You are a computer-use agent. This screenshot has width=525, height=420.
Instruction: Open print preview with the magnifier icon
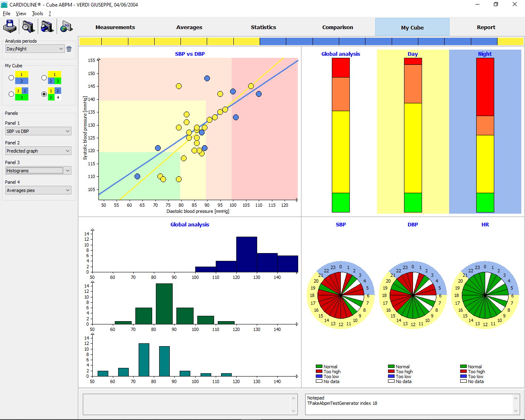tap(28, 27)
